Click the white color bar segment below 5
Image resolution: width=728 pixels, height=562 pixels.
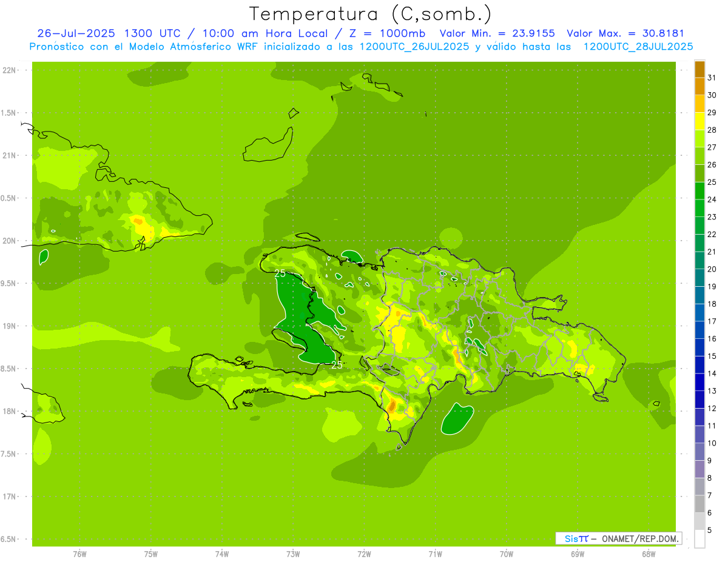pos(699,538)
